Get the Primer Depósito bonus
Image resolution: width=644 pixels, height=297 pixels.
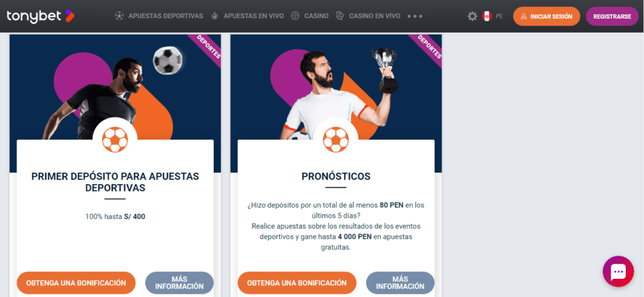click(76, 283)
